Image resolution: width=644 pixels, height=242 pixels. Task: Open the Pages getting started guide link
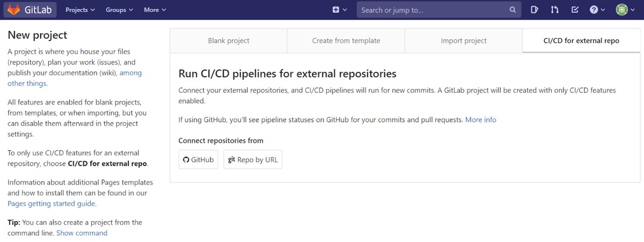[51, 203]
